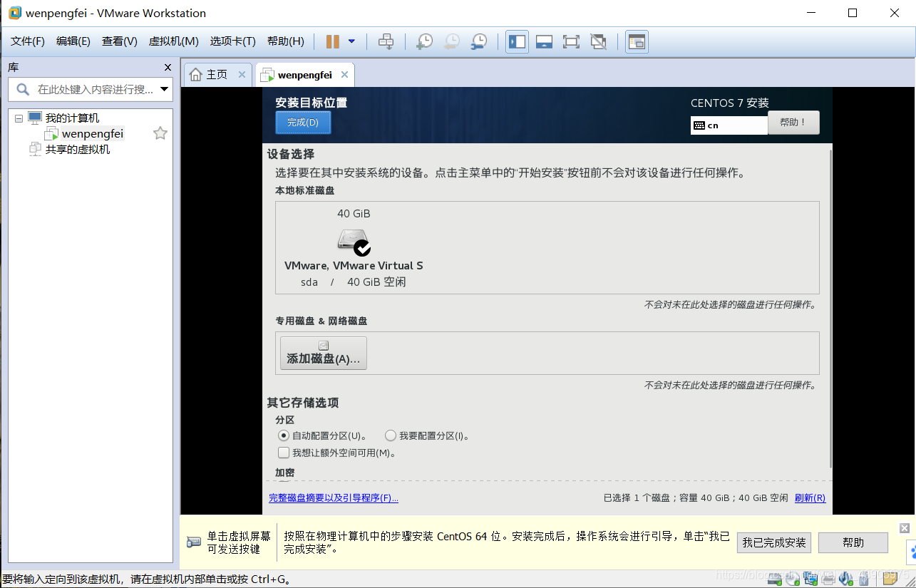This screenshot has height=588, width=916.
Task: Click the 40 GiB hard disk icon
Action: tap(354, 242)
